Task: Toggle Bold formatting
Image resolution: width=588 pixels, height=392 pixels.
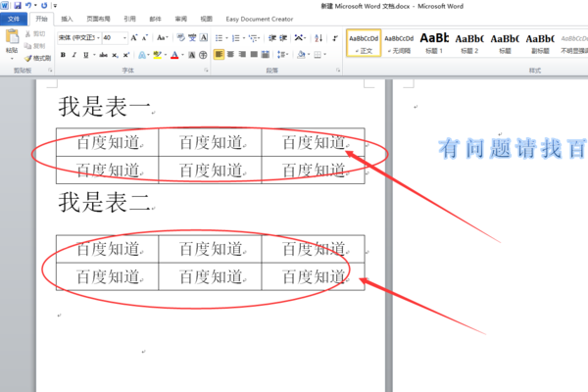Action: 63,55
